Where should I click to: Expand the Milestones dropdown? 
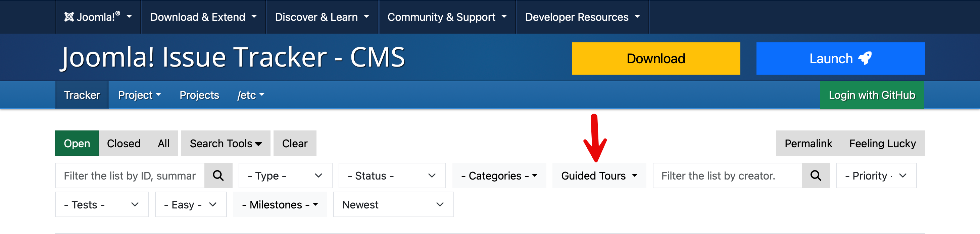pos(280,204)
